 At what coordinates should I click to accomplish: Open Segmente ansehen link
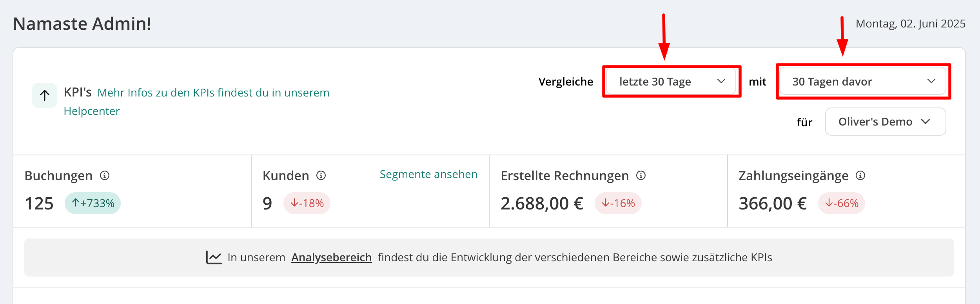[428, 174]
